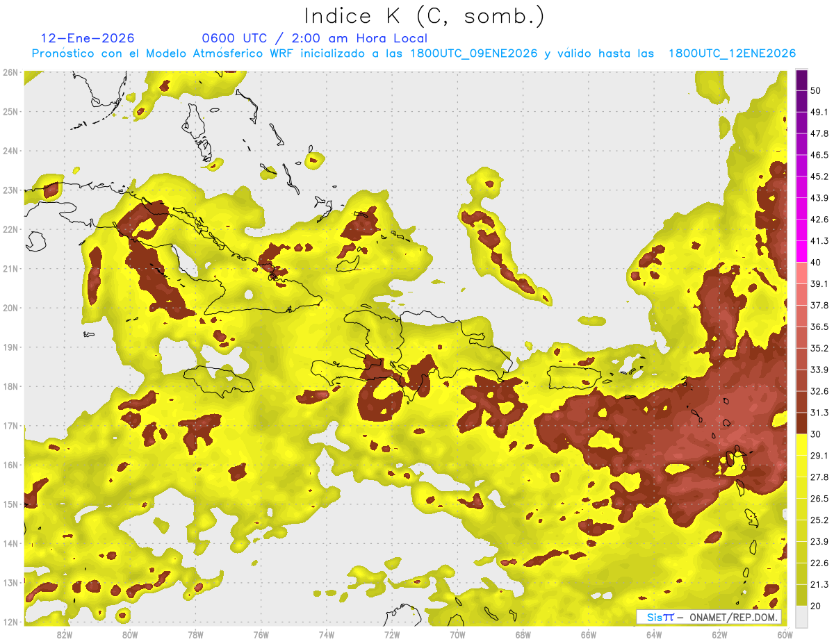The width and height of the screenshot is (834, 644).
Task: Click the "78W" longitude axis label
Action: [x=195, y=634]
